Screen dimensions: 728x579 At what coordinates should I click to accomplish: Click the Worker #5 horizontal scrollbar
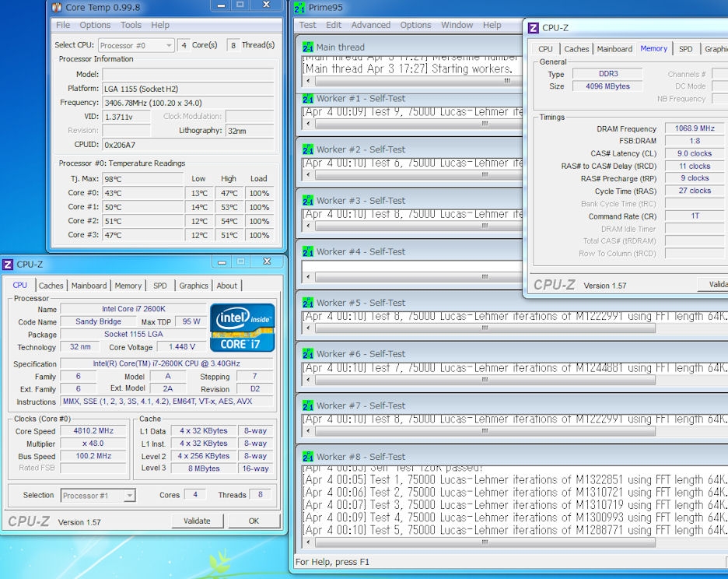(x=514, y=328)
